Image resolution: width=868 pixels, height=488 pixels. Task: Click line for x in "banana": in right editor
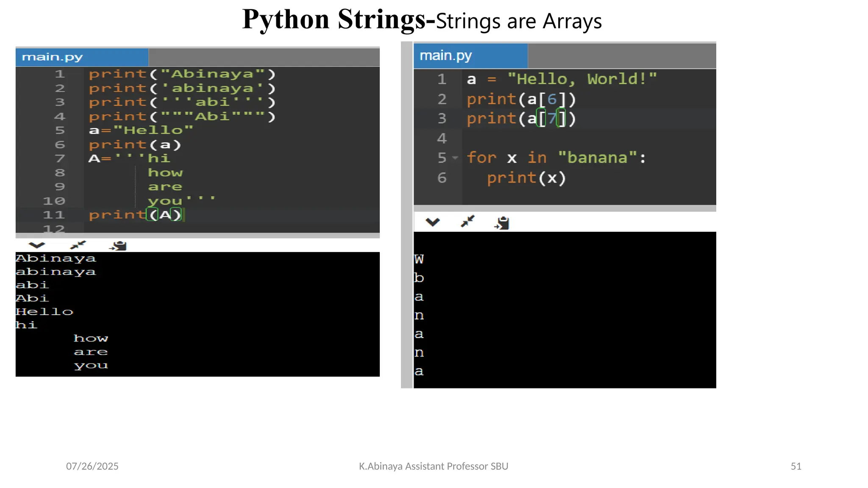pyautogui.click(x=556, y=158)
